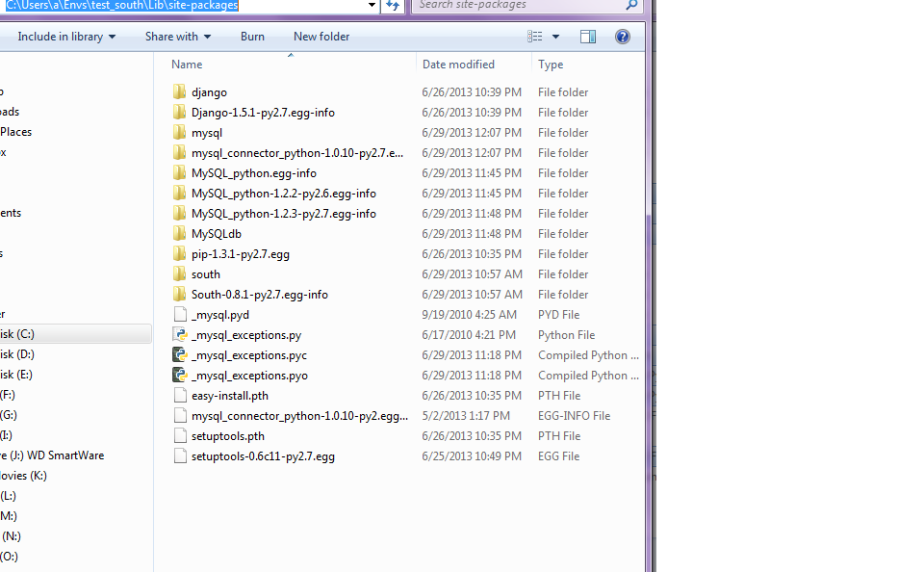Open the Share with dropdown

[178, 37]
